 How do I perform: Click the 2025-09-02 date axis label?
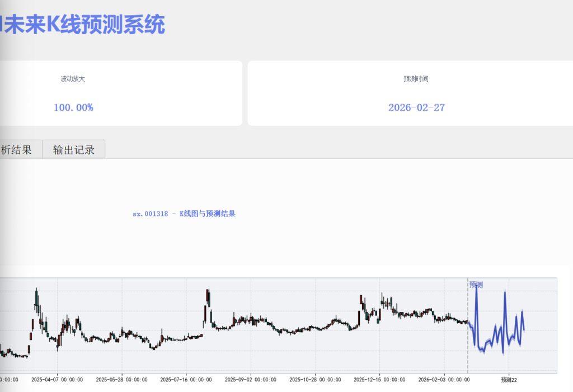point(250,379)
